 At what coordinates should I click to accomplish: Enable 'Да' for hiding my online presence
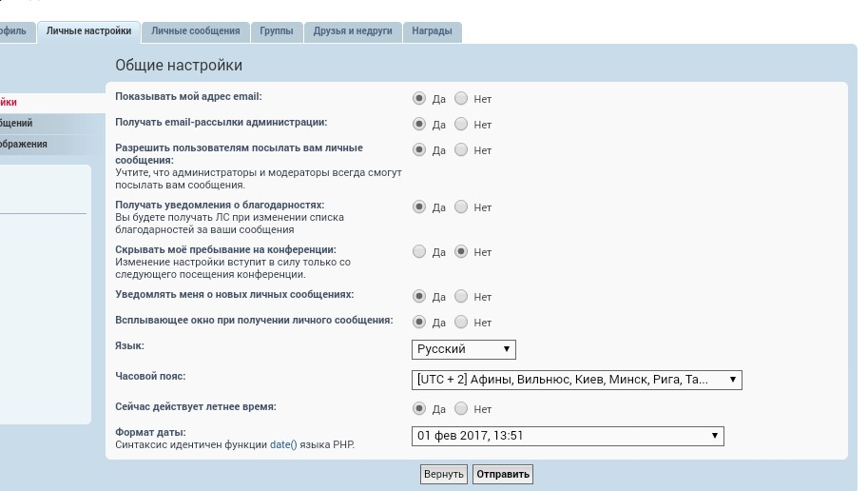pos(419,252)
